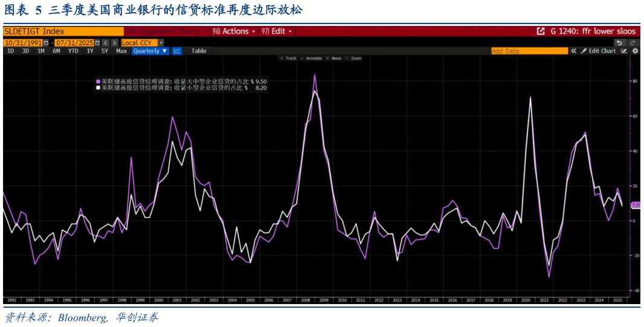Click the purple legend color swatch

(98, 81)
